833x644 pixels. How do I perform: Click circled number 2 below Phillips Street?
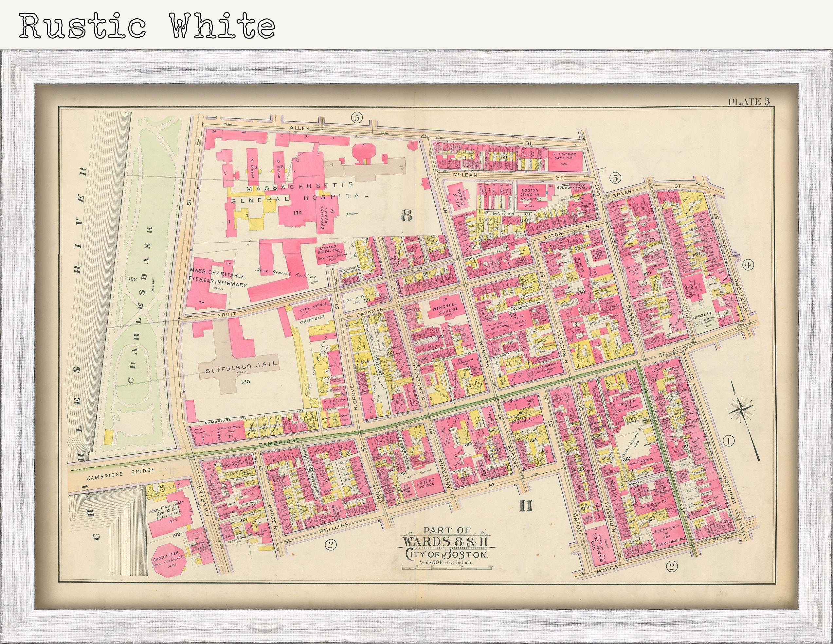(330, 545)
